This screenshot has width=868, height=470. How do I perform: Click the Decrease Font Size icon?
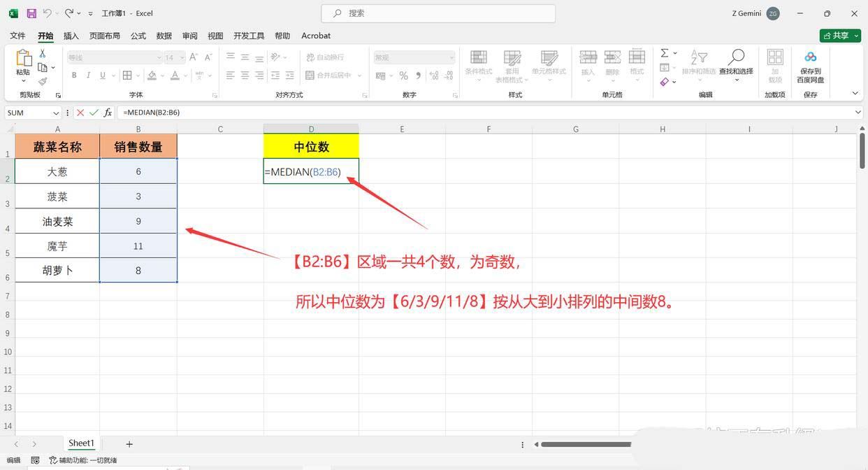tap(208, 57)
